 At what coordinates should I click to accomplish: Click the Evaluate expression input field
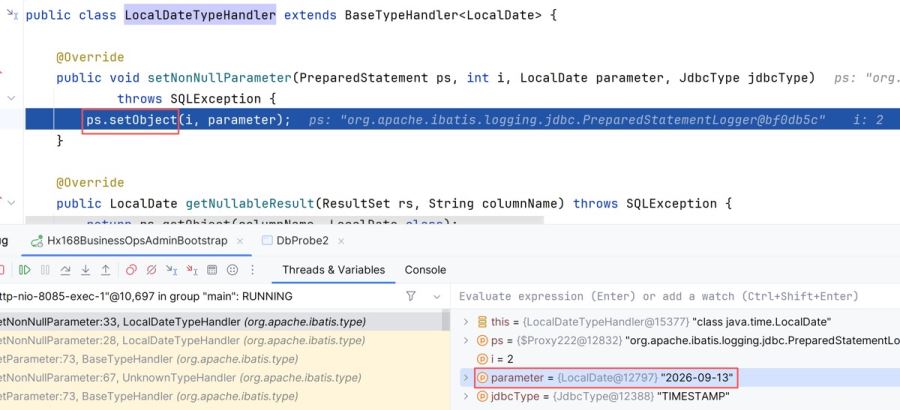[675, 296]
